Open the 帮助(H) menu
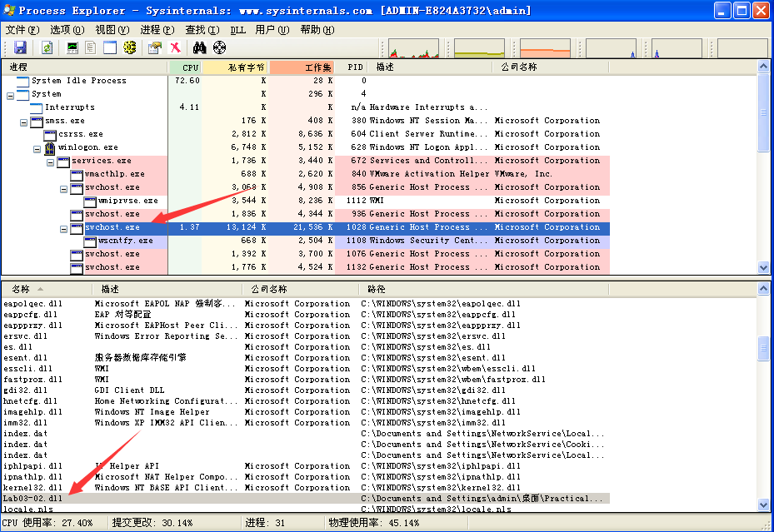Screen dimensions: 774x532 pos(317,30)
